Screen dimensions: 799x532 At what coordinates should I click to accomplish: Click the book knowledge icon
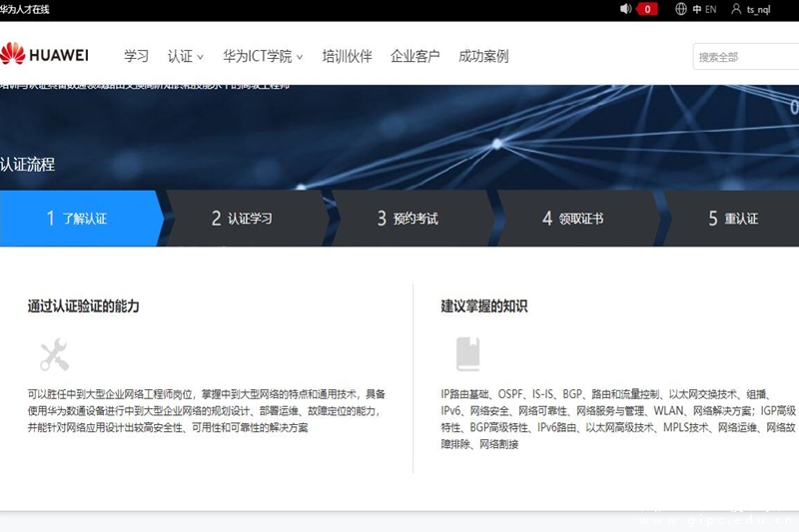point(467,354)
